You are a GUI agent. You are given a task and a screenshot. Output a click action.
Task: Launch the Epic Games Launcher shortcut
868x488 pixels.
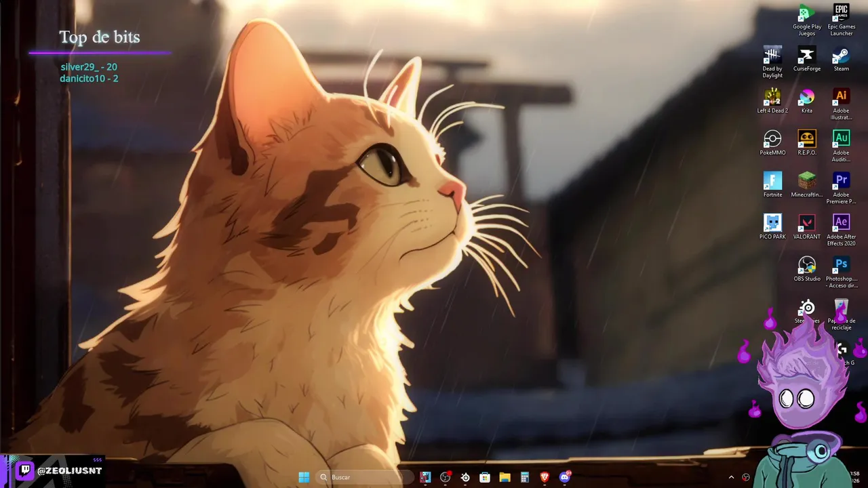coord(841,20)
